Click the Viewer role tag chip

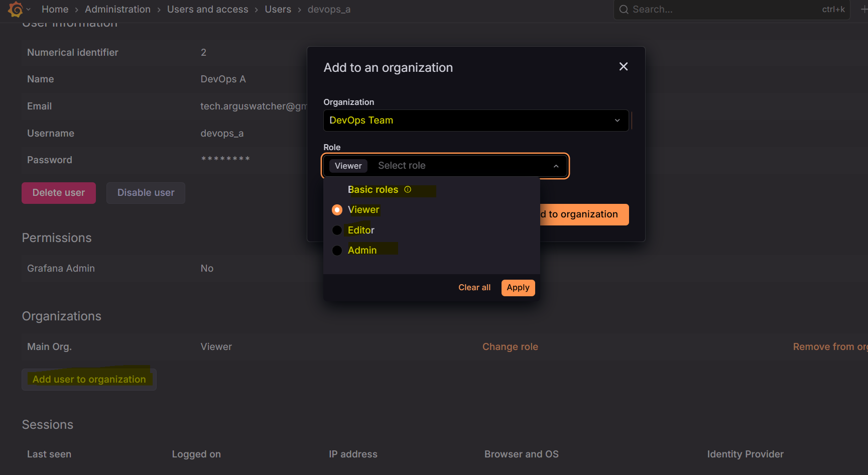[x=348, y=166]
